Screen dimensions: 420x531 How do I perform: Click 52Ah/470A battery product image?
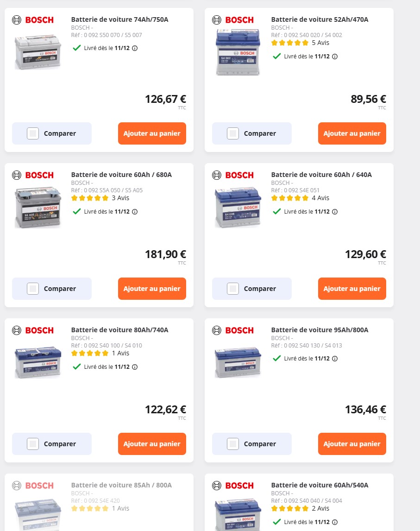click(x=238, y=52)
